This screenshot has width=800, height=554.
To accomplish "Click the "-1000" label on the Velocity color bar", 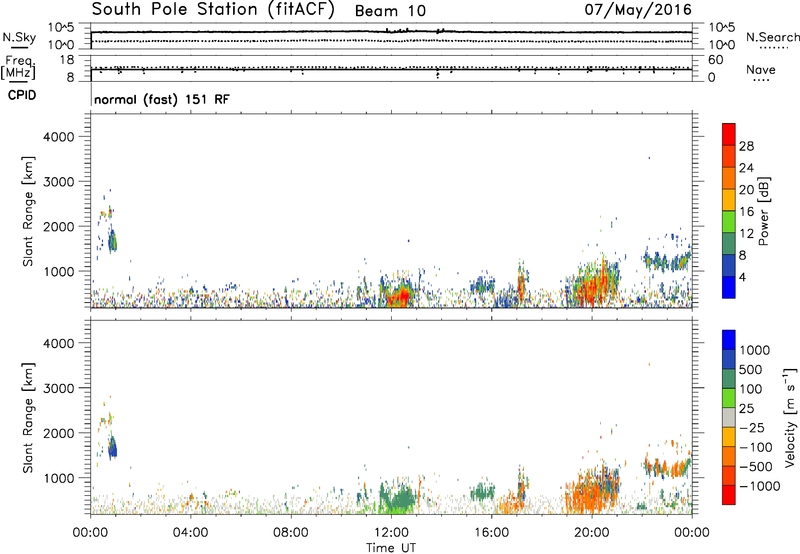I will (760, 486).
